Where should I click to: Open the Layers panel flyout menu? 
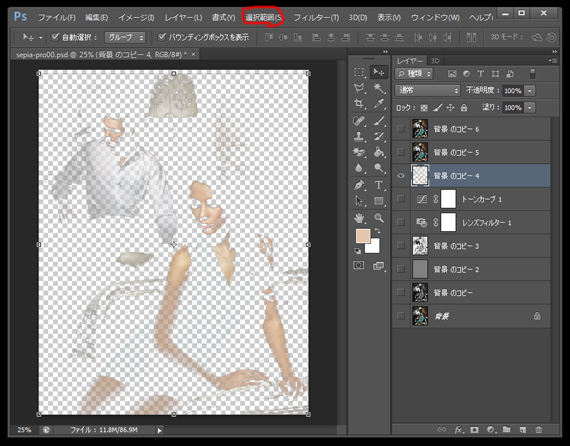tap(553, 61)
